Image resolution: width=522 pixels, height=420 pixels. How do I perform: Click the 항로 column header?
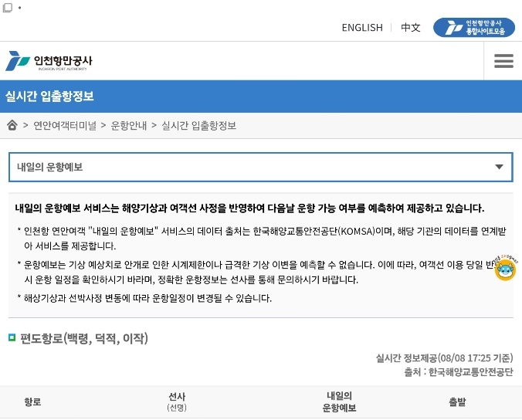coord(32,401)
